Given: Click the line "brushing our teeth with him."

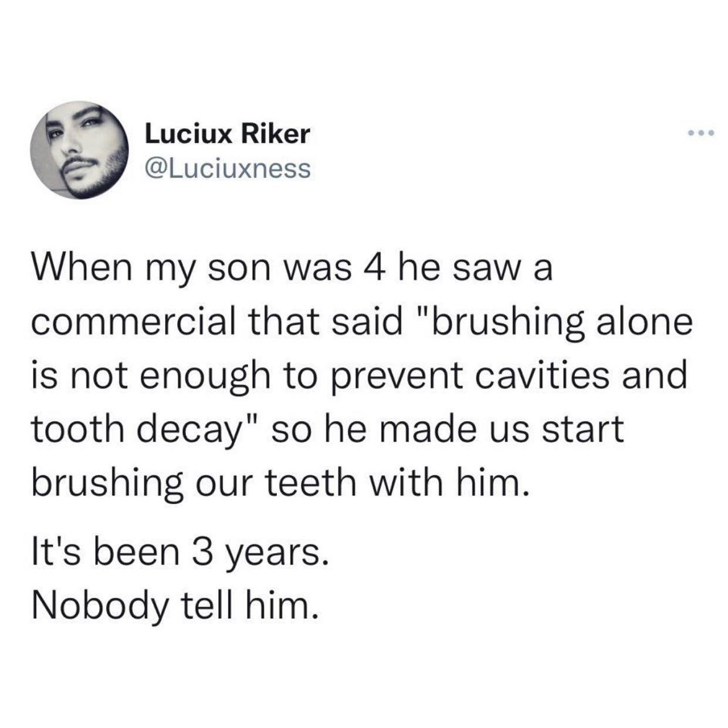Looking at the screenshot, I should tap(276, 480).
